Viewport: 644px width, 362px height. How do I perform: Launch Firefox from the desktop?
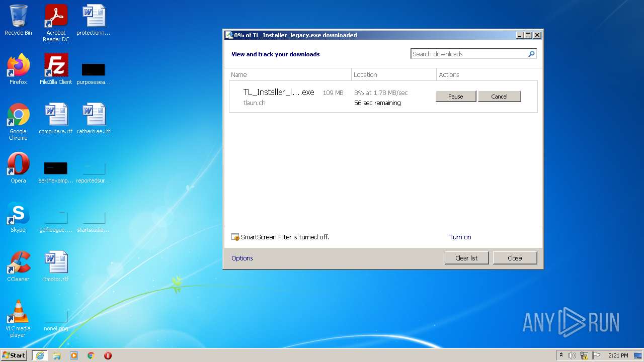(x=18, y=69)
